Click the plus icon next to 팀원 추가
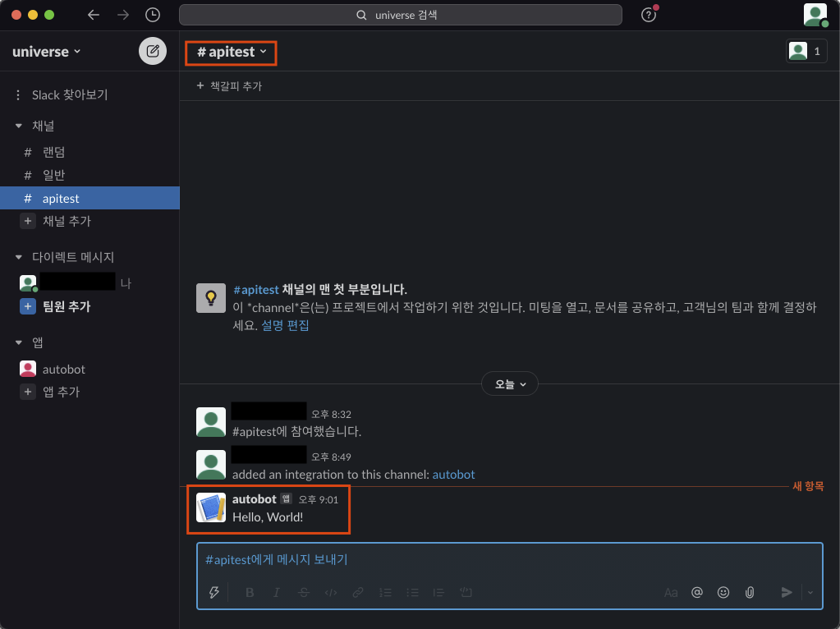The height and width of the screenshot is (629, 840). pos(28,306)
